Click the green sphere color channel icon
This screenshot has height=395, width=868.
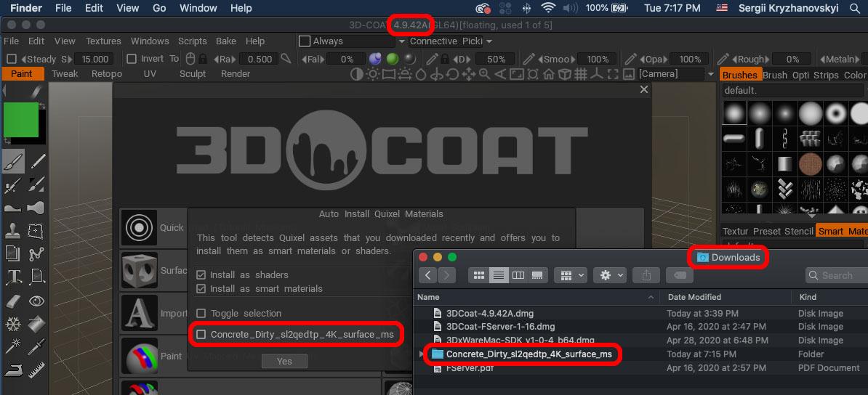[x=393, y=59]
